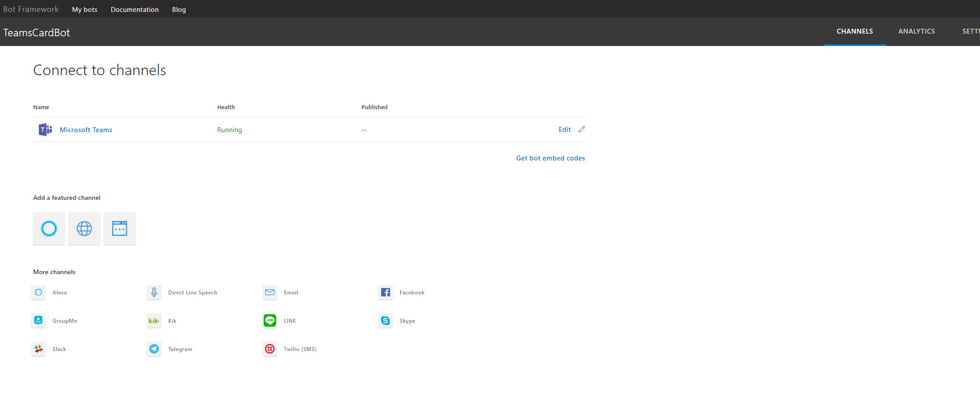The width and height of the screenshot is (980, 393).
Task: Select the Twilio (SMS) channel label
Action: [x=300, y=349]
